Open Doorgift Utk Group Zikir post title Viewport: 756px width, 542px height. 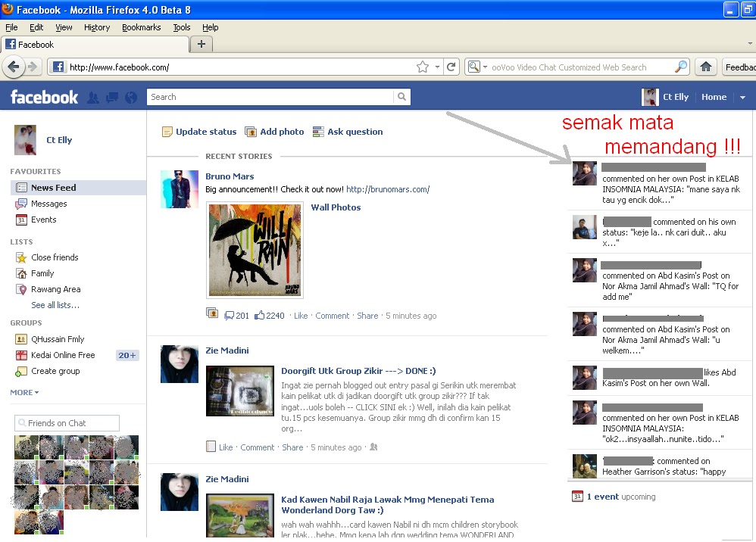[x=358, y=371]
